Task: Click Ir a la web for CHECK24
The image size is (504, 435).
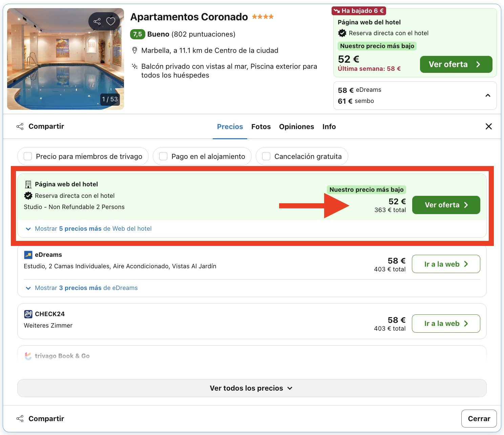Action: 446,323
